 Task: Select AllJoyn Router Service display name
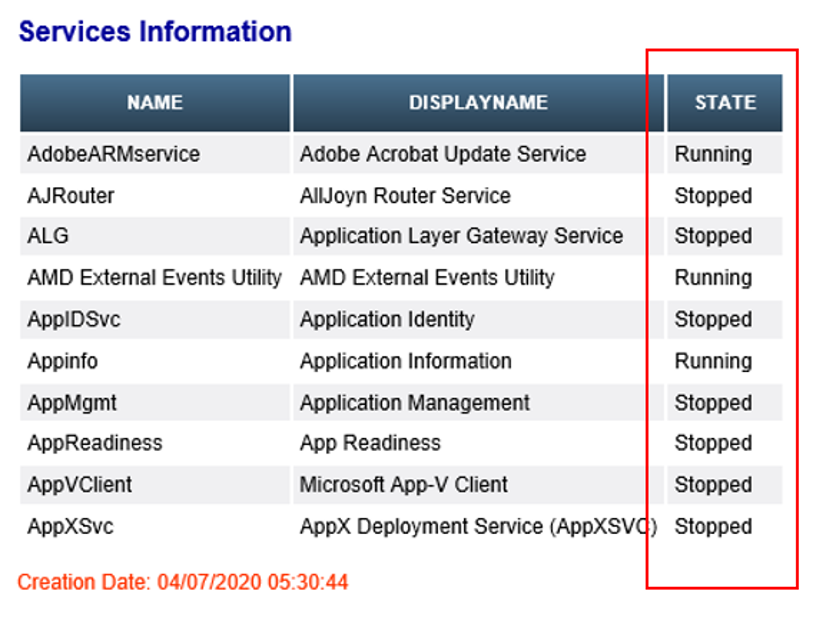click(478, 196)
